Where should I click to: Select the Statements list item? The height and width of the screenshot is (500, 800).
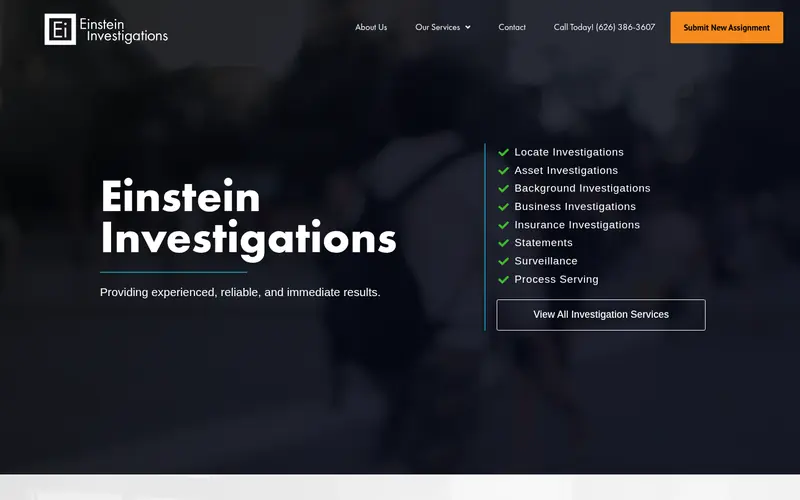pyautogui.click(x=543, y=243)
